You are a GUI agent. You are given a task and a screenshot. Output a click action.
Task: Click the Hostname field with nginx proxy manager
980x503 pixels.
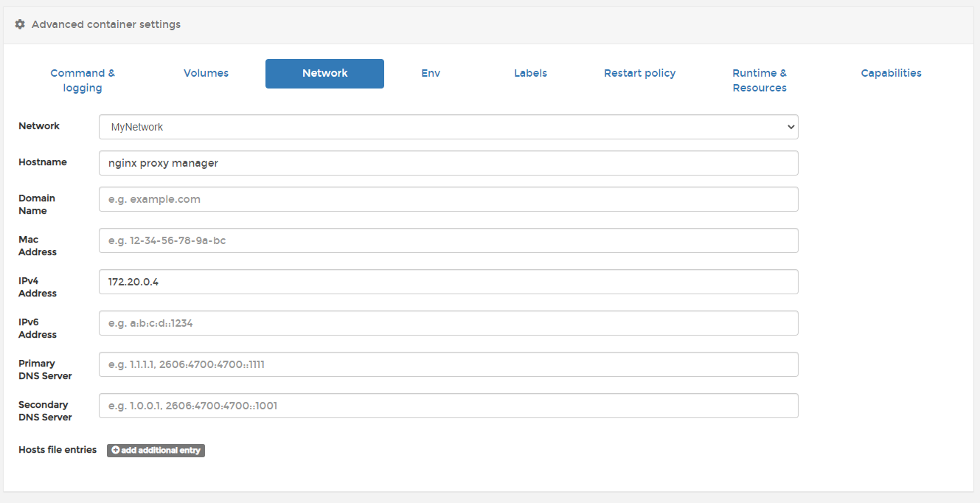(x=448, y=163)
